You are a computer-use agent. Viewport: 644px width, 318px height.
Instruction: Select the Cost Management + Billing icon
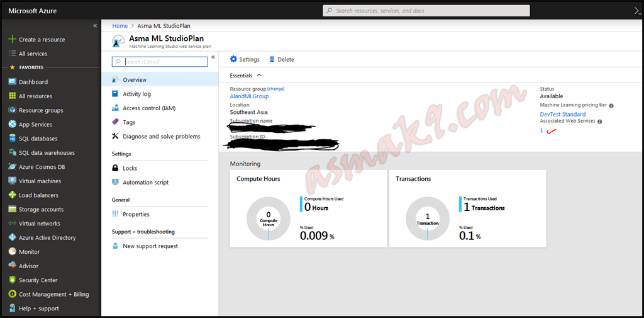[12, 294]
